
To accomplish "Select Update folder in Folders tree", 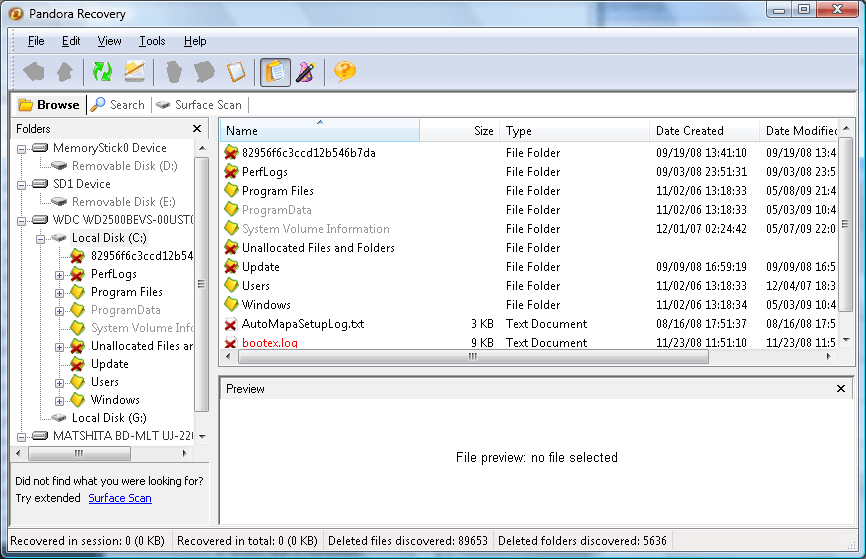I will click(x=109, y=363).
